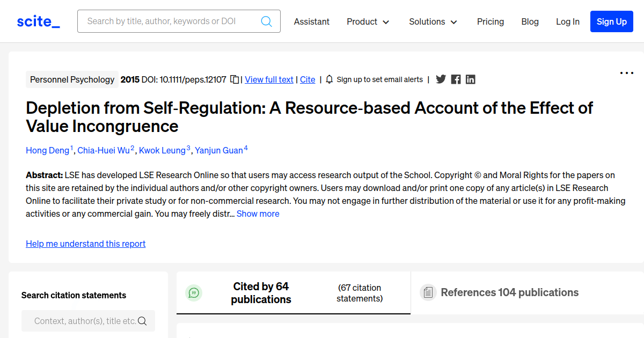Open the three-dot more options menu
Screen dimensions: 644x338
[x=626, y=73]
